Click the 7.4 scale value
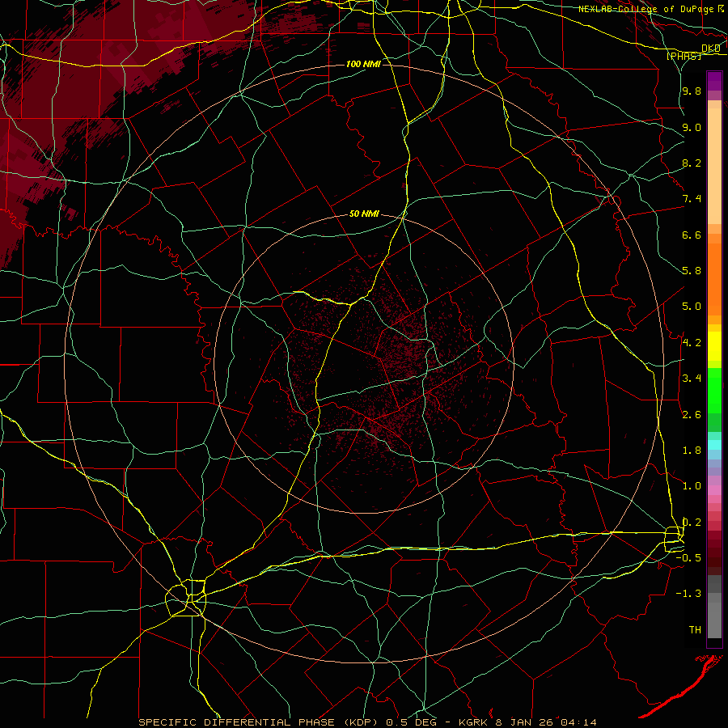Screen dimensions: 728x728 [692, 199]
